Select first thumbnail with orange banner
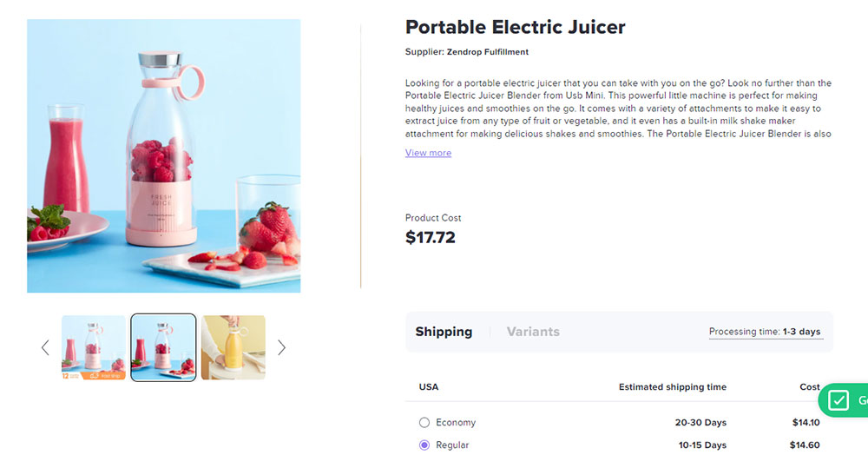868x468 pixels. point(94,347)
